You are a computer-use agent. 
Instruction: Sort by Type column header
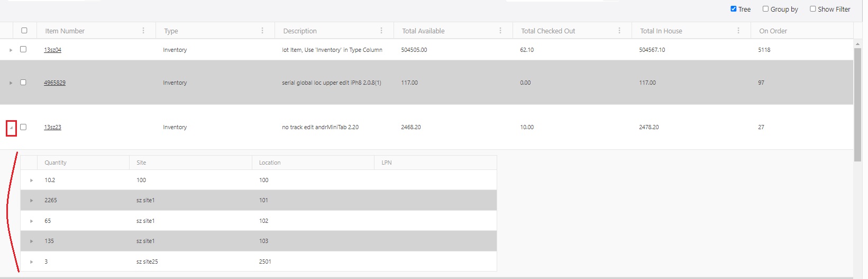(171, 31)
